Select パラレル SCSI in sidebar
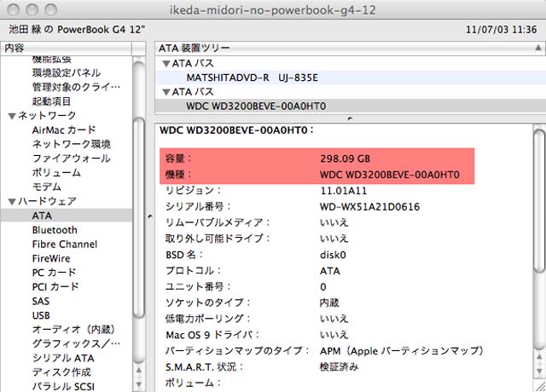546x392 pixels. (63, 386)
